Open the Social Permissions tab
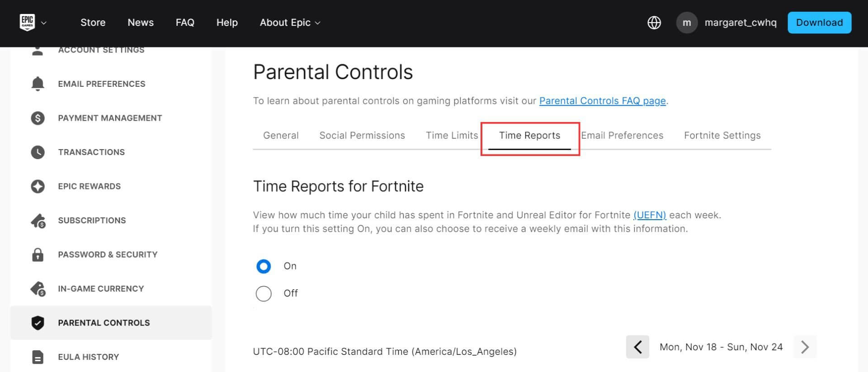Screen dimensions: 868x372 362,135
